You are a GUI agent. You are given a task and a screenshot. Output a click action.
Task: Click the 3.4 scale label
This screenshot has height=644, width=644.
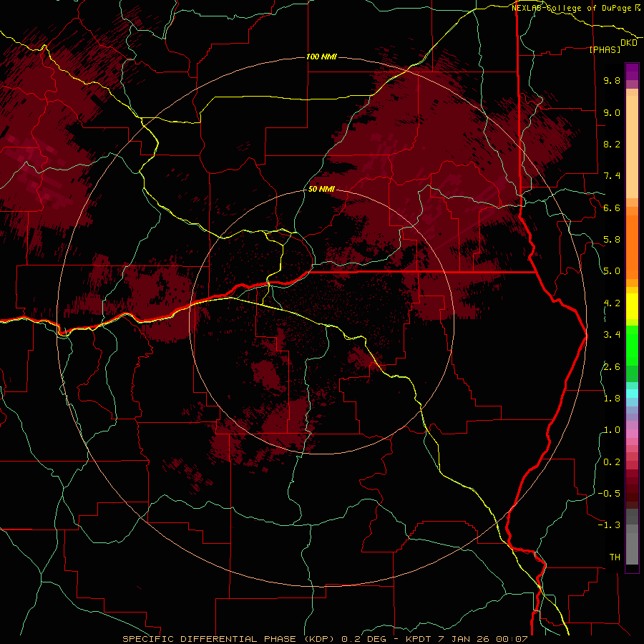(x=612, y=335)
